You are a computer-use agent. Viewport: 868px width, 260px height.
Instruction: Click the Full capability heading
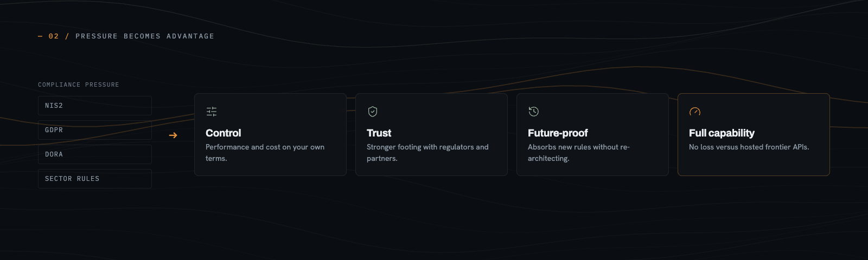tap(722, 133)
